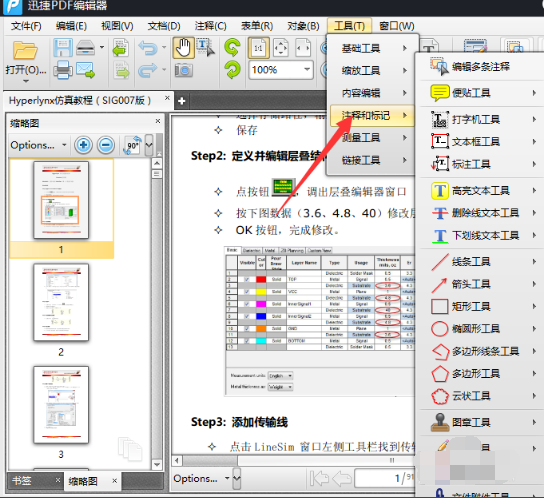Screen dimensions: 544x498
Task: Open the 文件(F) menu
Action: [x=26, y=26]
